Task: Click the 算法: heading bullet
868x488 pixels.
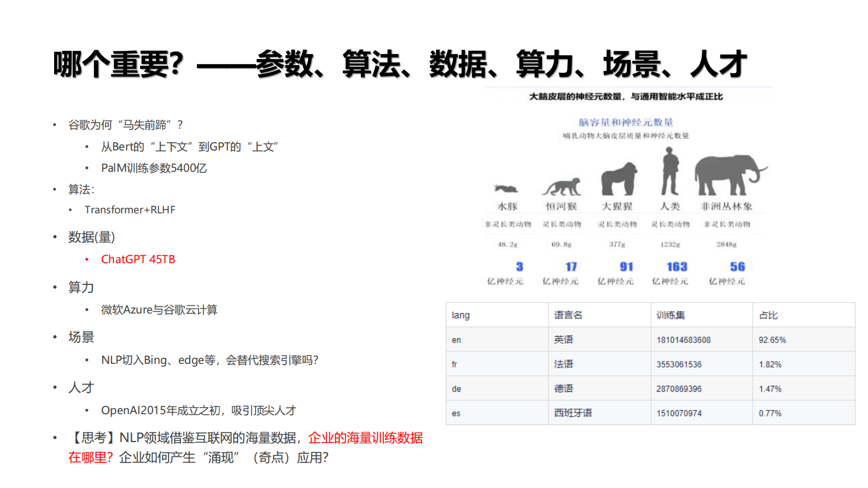Action: (x=81, y=189)
